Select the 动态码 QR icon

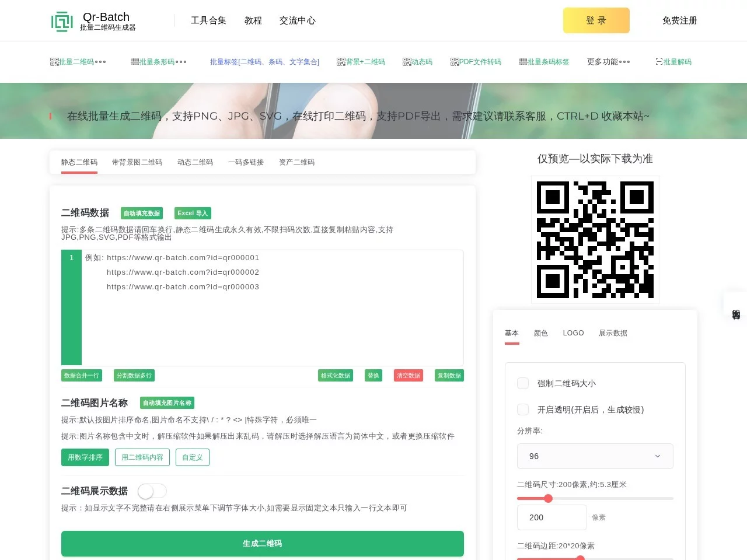[x=407, y=62]
